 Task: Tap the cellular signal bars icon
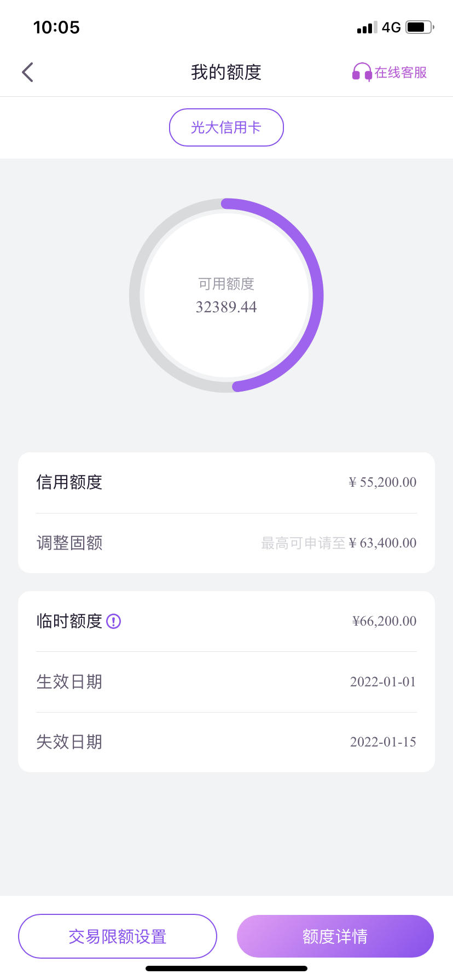[x=367, y=27]
